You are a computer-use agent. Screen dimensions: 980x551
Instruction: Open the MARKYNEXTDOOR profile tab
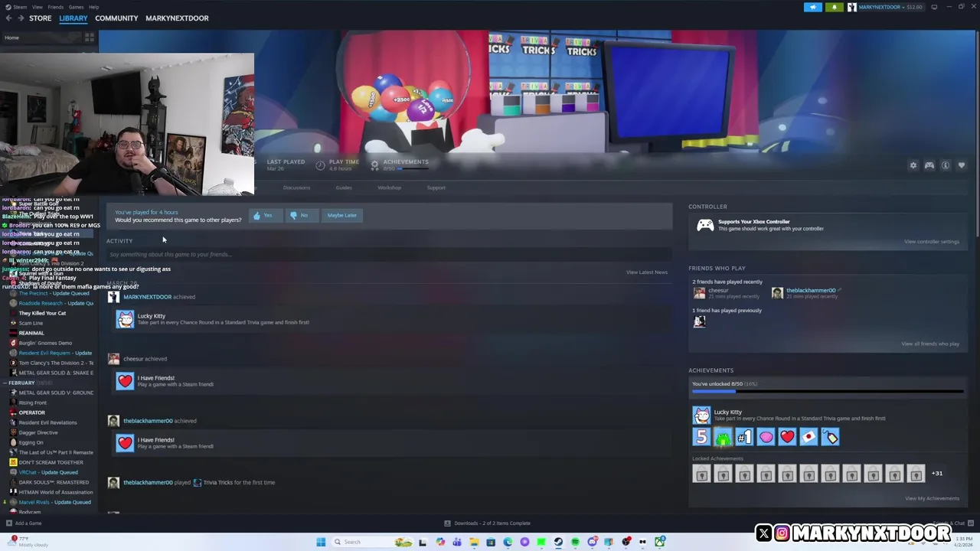[x=177, y=18]
